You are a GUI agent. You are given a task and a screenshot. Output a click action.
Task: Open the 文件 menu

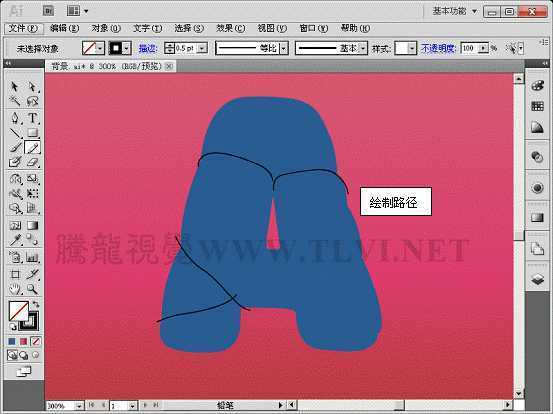point(23,28)
